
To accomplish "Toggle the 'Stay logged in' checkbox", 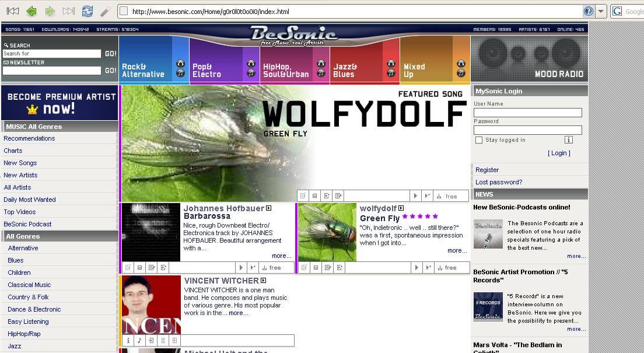I will point(479,140).
